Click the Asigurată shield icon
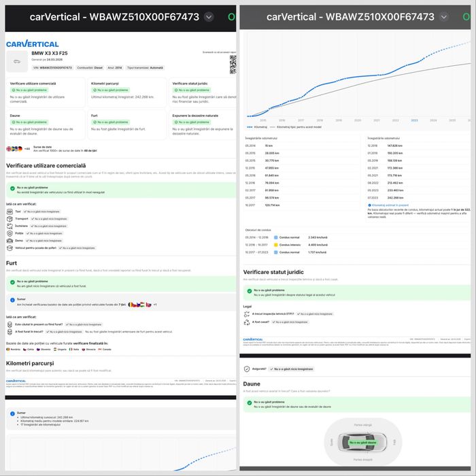The height and width of the screenshot is (476, 476). (247, 369)
